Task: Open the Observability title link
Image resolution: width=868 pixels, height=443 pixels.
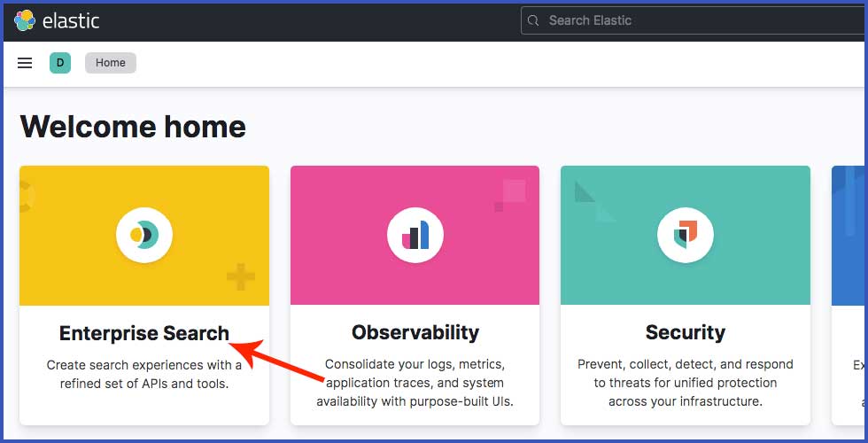Action: point(415,333)
